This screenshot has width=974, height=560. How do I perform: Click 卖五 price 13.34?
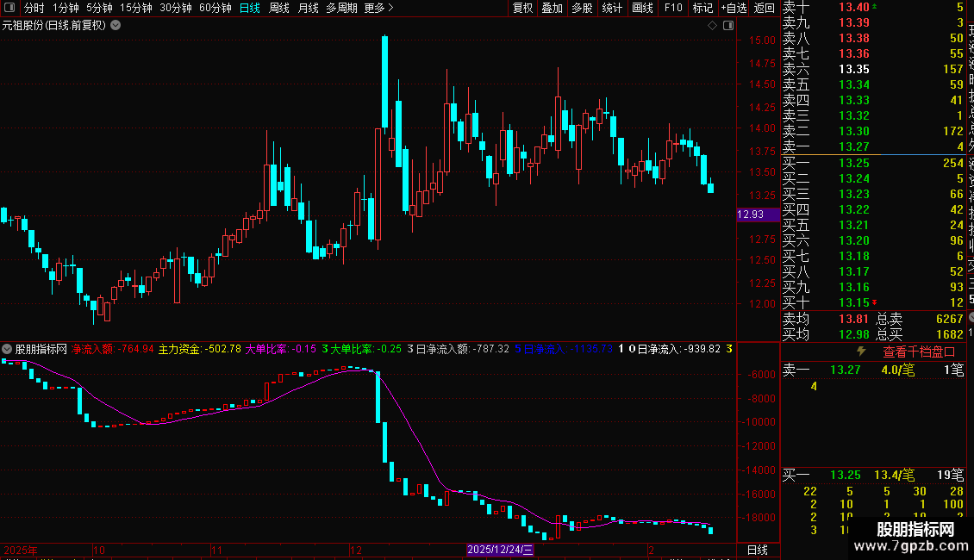[x=853, y=84]
